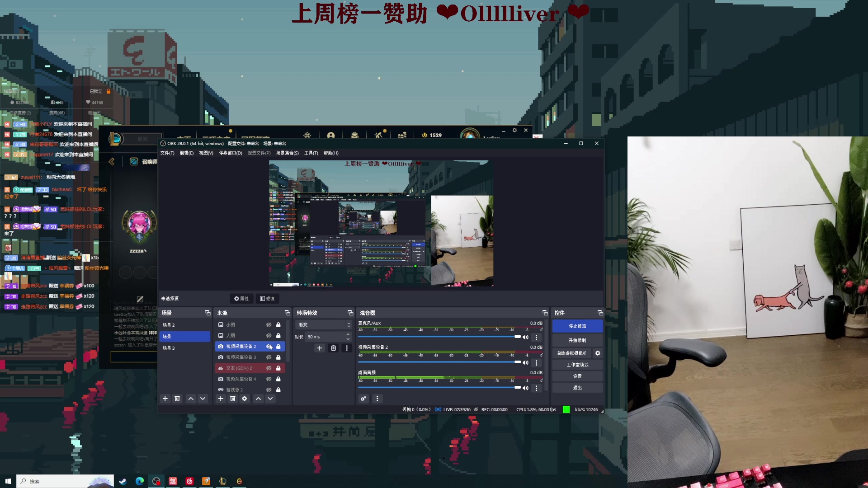Select 场景 3 in scenes list
The image size is (868, 488).
(x=185, y=348)
